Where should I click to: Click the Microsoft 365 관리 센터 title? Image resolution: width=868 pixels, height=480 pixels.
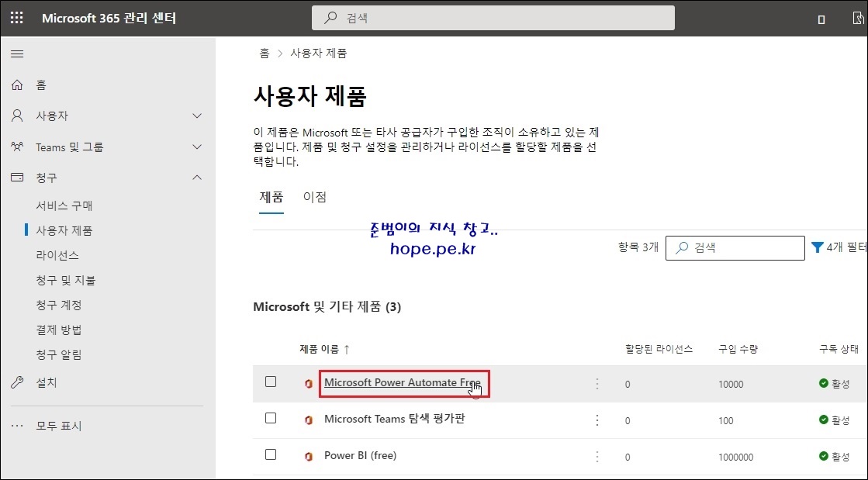point(109,18)
